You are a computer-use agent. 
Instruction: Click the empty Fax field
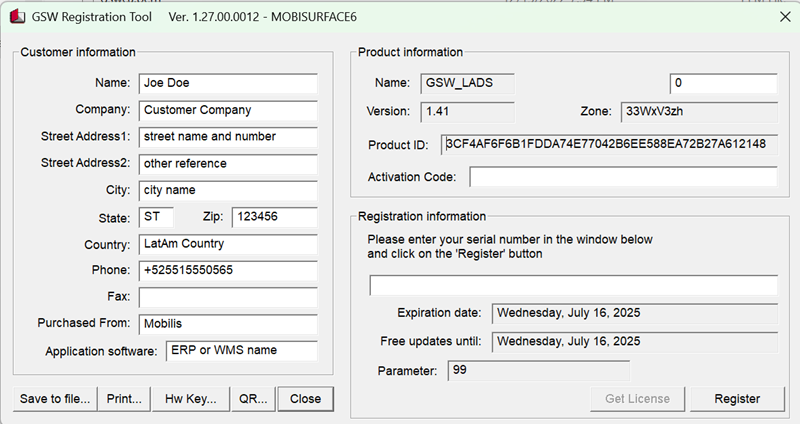(227, 297)
